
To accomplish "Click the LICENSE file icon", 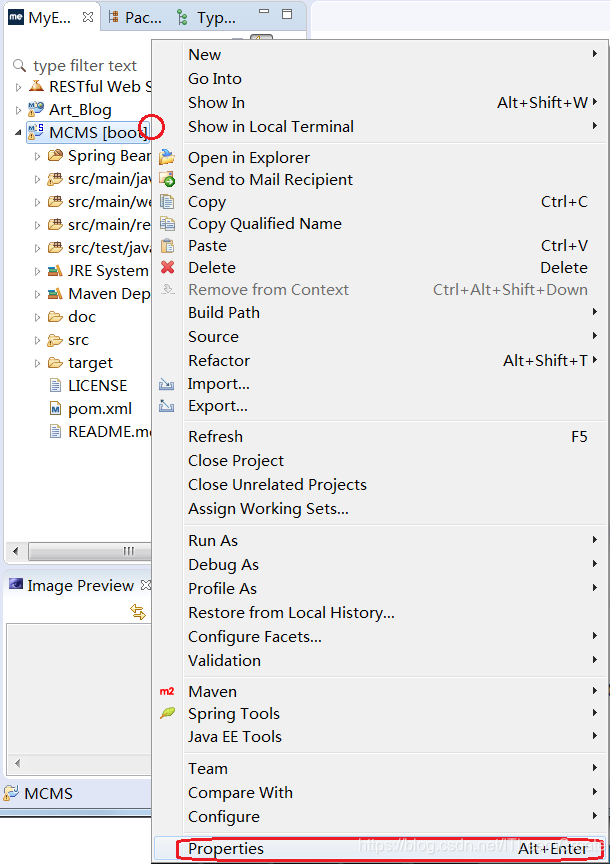I will tap(55, 386).
